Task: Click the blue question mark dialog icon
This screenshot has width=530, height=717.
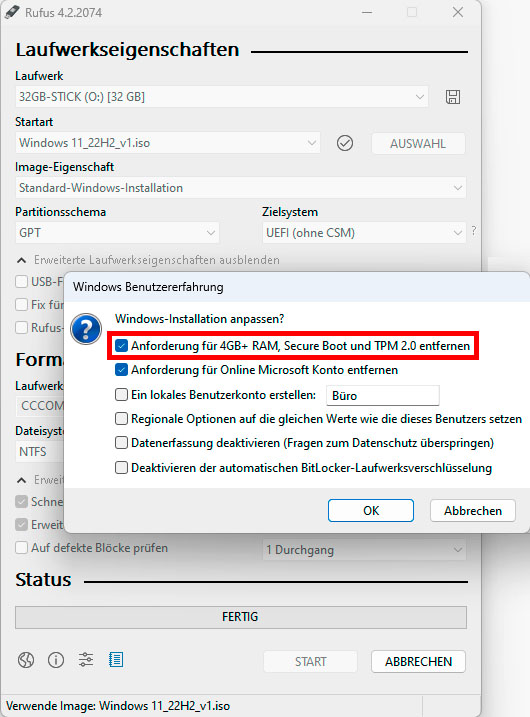Action: (86, 329)
